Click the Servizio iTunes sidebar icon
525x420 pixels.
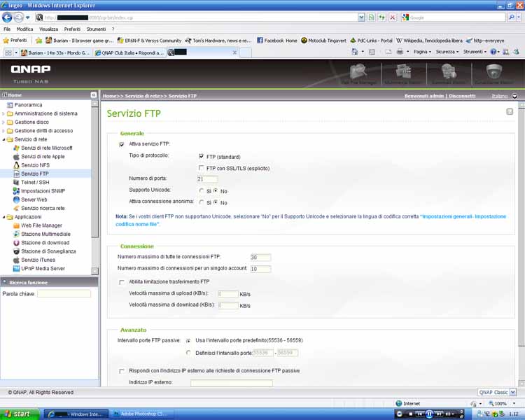tap(16, 260)
